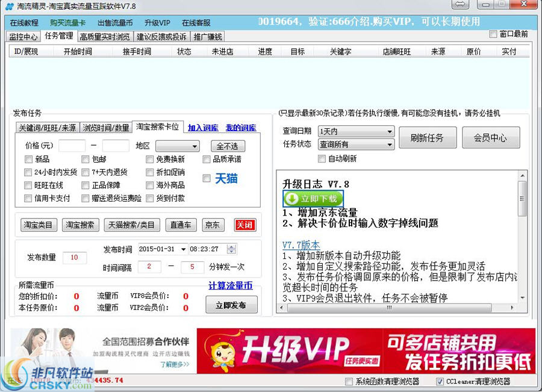Viewport: 542px width, 392px height.
Task: Enable 新品 checkbox
Action: [28, 159]
